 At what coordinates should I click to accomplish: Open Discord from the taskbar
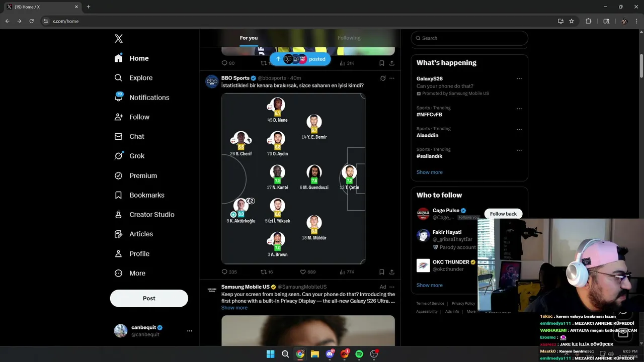330,354
